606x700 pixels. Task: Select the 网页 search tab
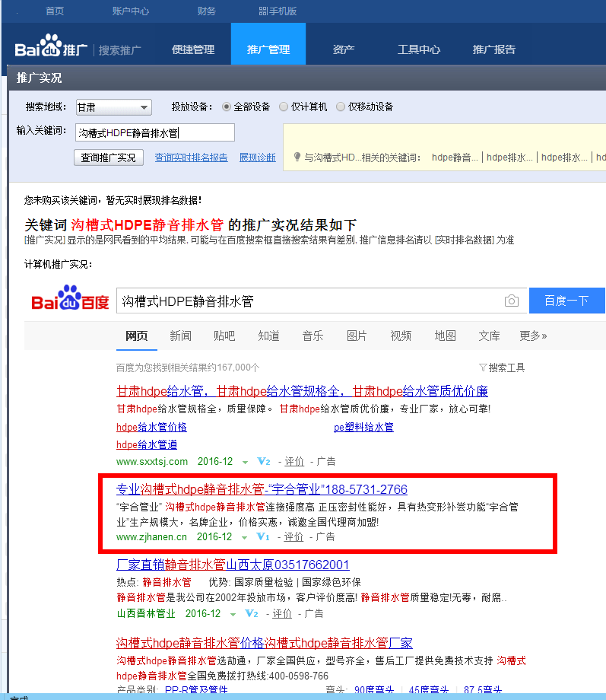coord(137,336)
